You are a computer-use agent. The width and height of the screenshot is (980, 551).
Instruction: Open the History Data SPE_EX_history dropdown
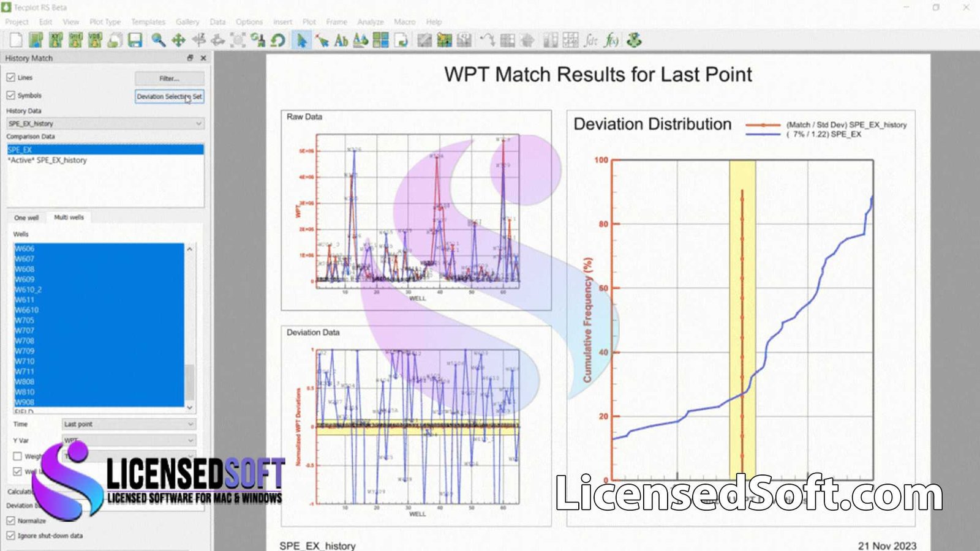105,124
